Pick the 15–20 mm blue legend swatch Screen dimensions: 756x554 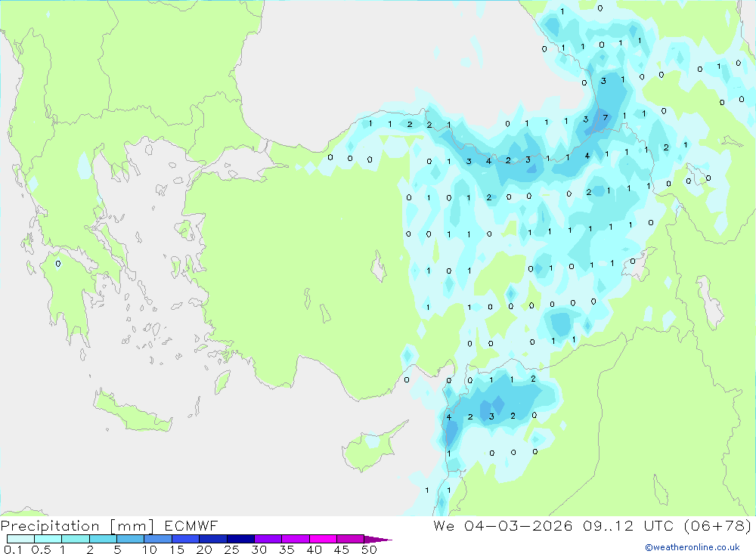click(x=185, y=539)
